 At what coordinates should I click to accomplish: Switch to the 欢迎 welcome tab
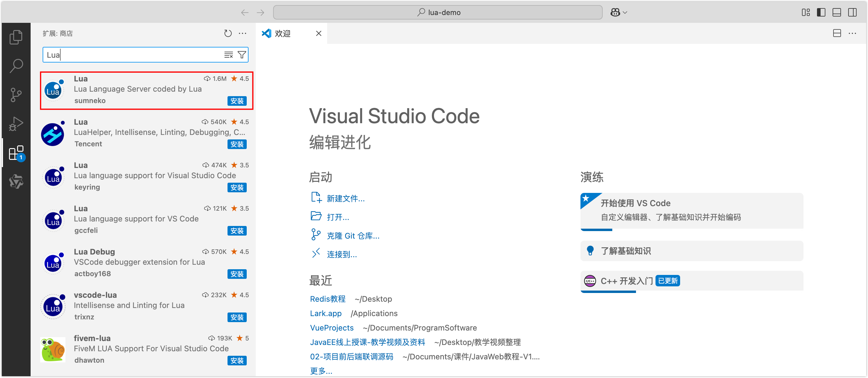[x=282, y=33]
